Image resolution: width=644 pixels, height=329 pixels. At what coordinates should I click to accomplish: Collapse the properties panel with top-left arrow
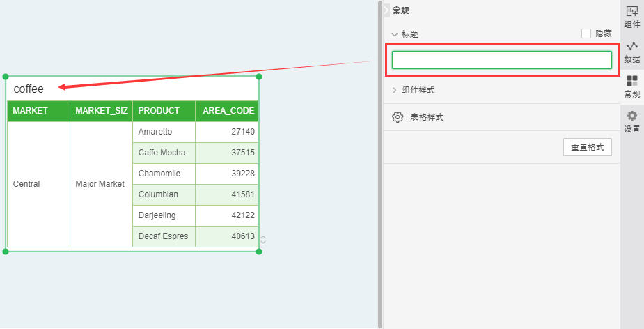click(386, 10)
